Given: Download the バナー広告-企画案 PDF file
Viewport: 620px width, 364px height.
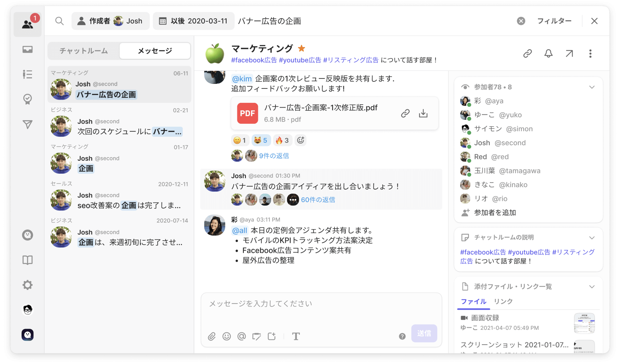Looking at the screenshot, I should pyautogui.click(x=423, y=114).
